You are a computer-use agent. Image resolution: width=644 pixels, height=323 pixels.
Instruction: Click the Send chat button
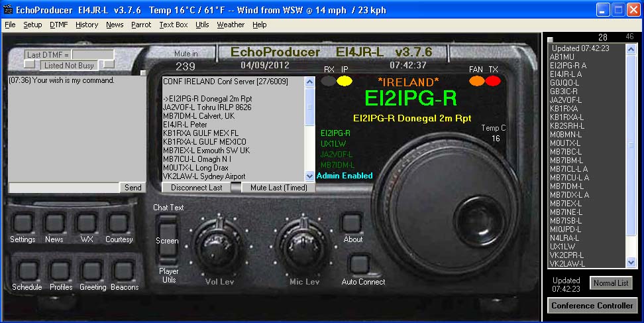(x=133, y=188)
